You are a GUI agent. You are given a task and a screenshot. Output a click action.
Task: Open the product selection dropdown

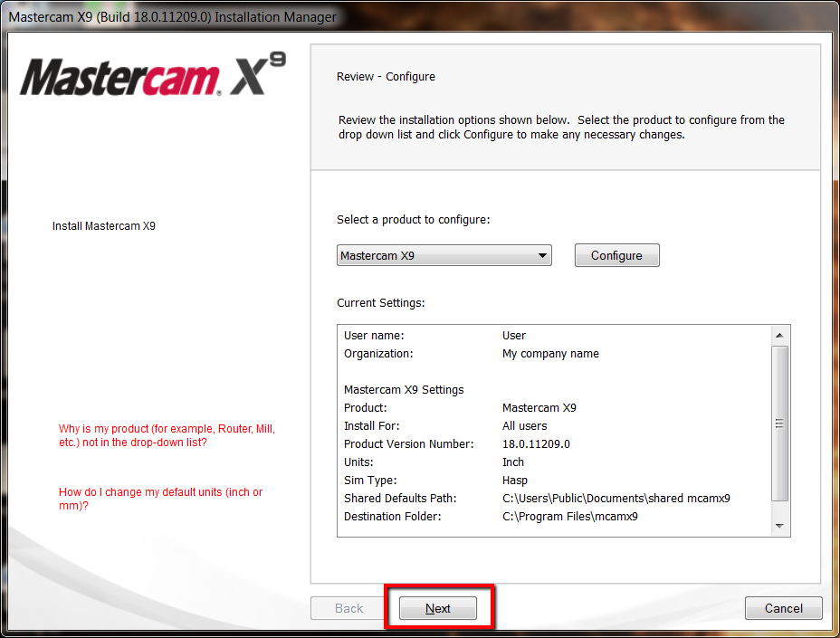444,255
